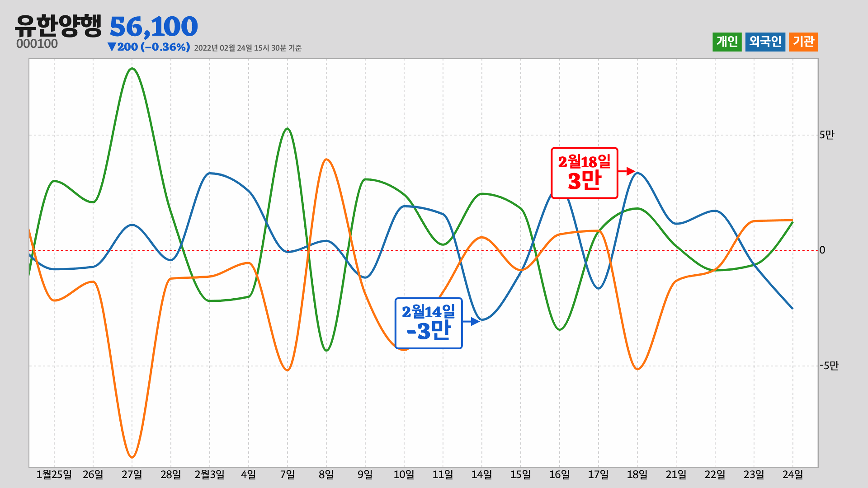
Task: Click the timestamp 2022년 02월 24일 15시 30분 기준
Action: (x=248, y=48)
